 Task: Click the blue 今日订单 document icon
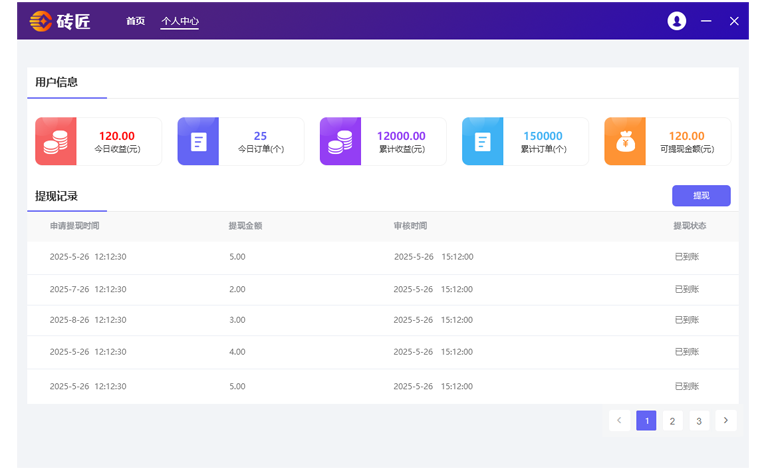coord(198,141)
